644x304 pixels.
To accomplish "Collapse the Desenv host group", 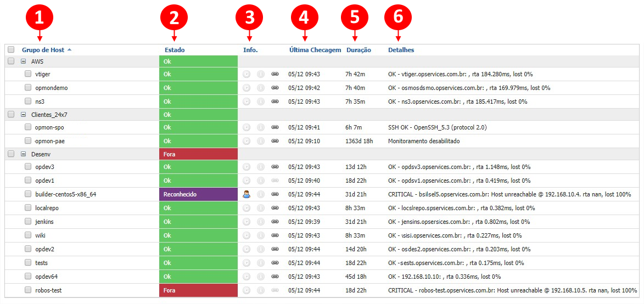I will click(x=23, y=154).
